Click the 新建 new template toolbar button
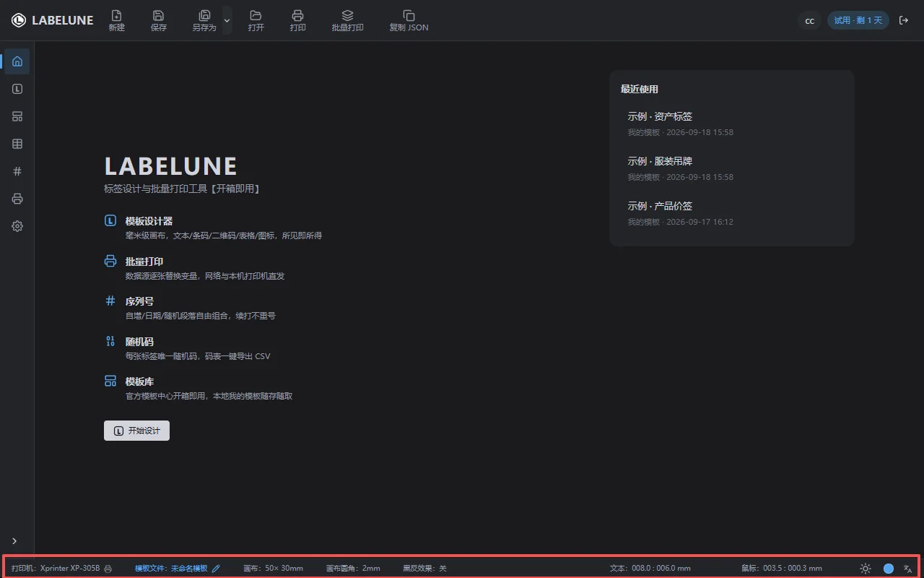 pos(116,20)
